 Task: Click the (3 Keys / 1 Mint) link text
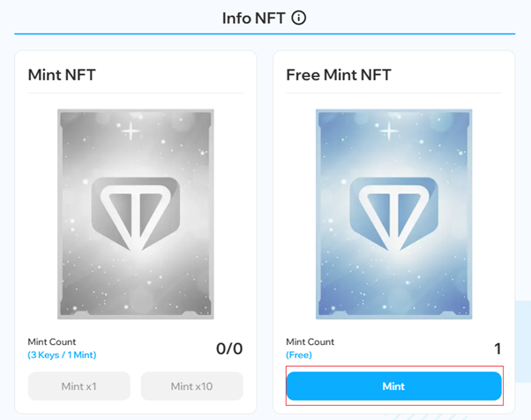tap(62, 355)
